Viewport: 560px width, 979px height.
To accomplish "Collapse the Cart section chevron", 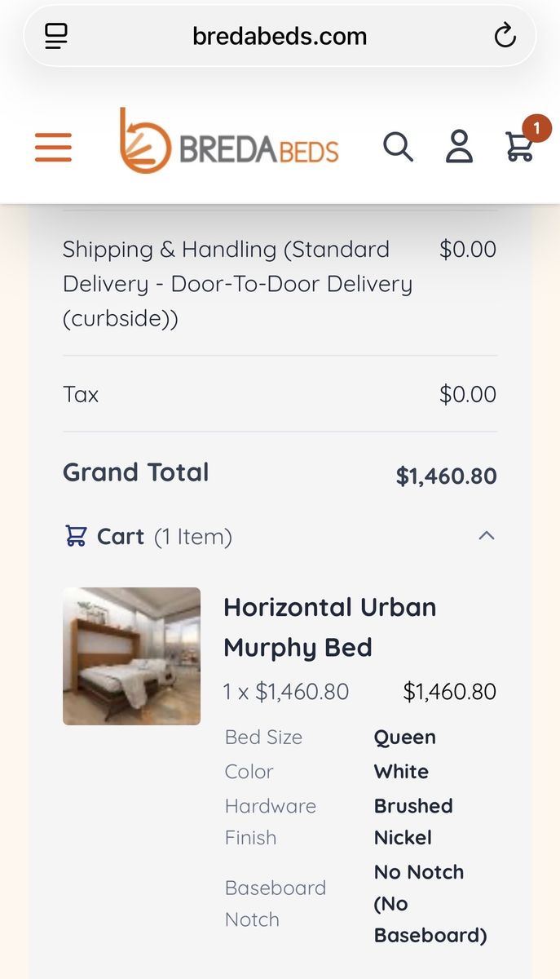I will (487, 536).
